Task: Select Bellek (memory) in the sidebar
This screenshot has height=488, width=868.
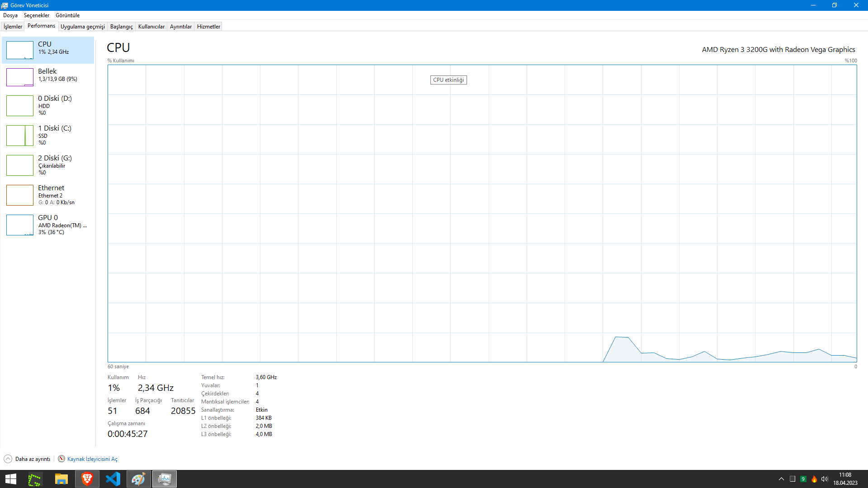Action: click(48, 77)
